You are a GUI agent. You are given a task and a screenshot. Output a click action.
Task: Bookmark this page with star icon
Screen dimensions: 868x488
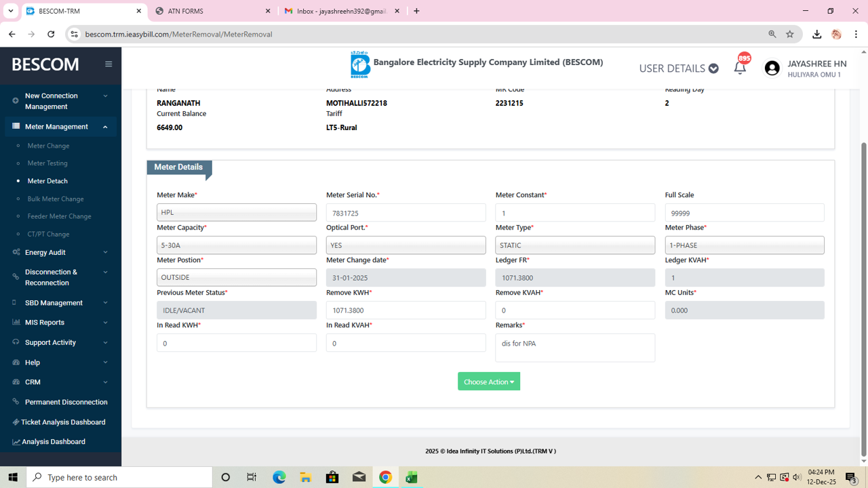tap(790, 34)
